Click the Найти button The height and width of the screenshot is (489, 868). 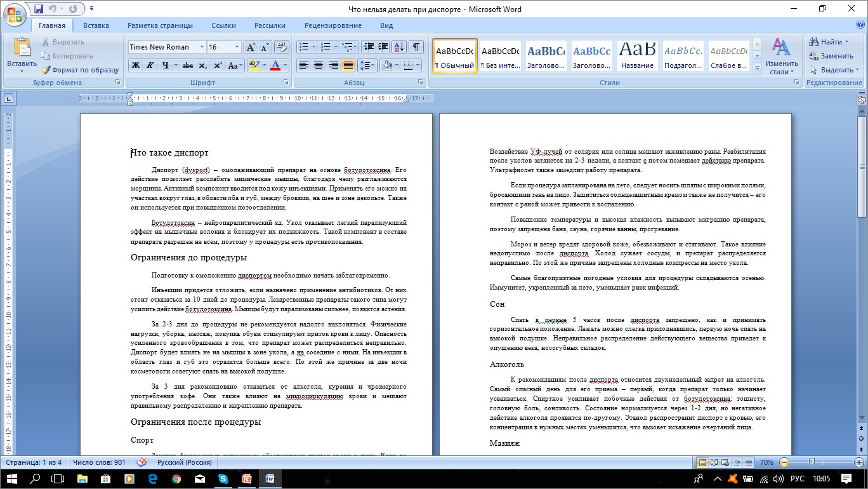(x=829, y=42)
